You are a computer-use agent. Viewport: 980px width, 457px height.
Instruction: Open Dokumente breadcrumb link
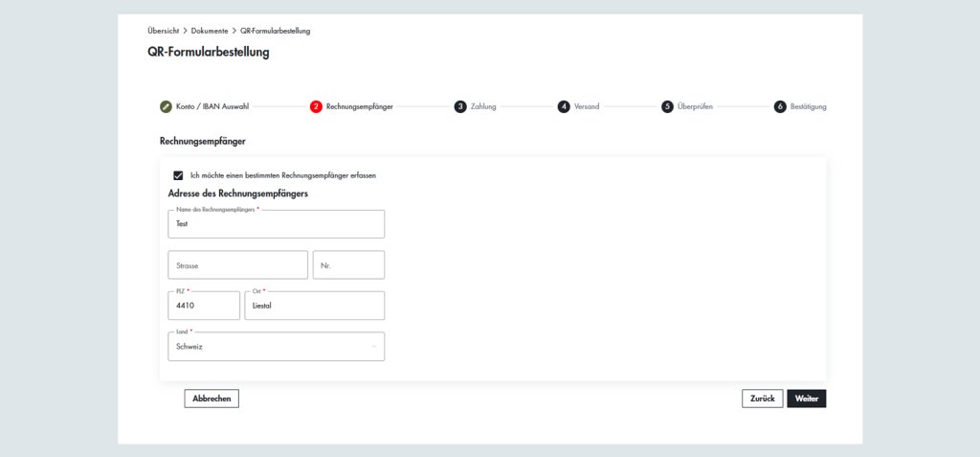click(209, 31)
